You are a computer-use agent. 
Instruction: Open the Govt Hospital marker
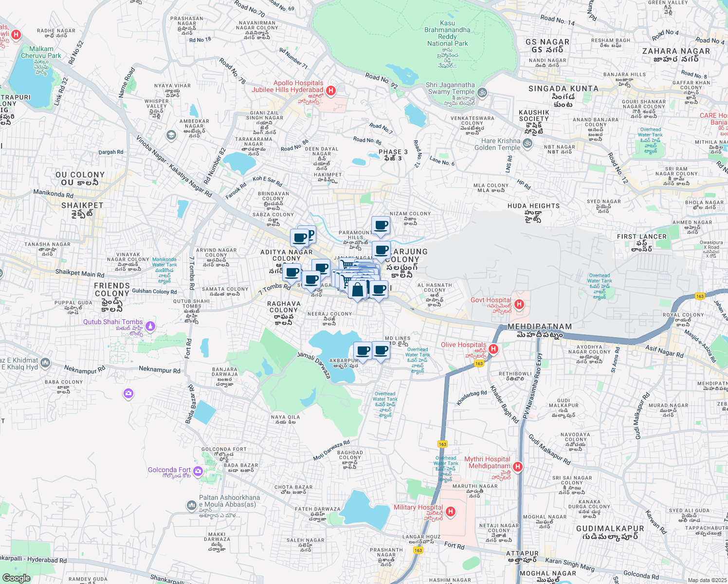click(519, 304)
